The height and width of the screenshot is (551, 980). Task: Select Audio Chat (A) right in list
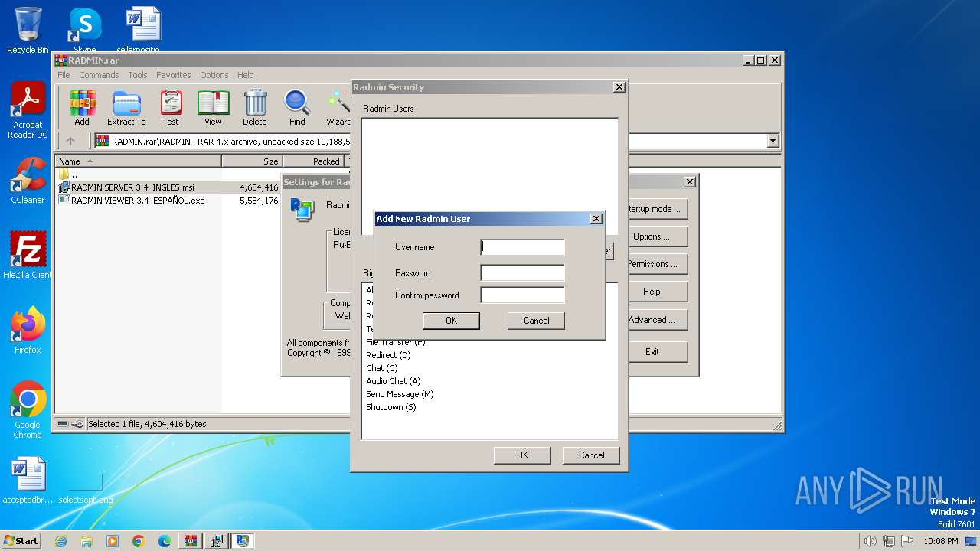click(x=394, y=381)
